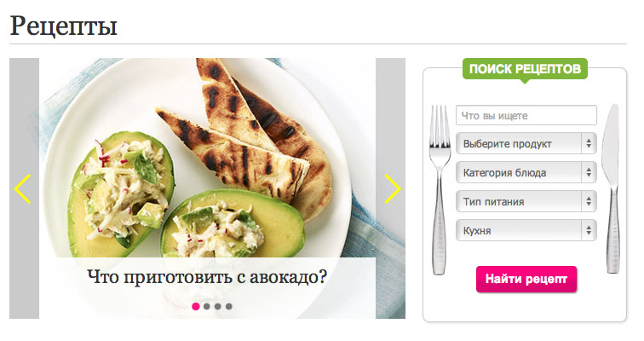The width and height of the screenshot is (644, 341).
Task: Click the green ПОИСК РЕЦЕПТОВ tab label
Action: (525, 68)
